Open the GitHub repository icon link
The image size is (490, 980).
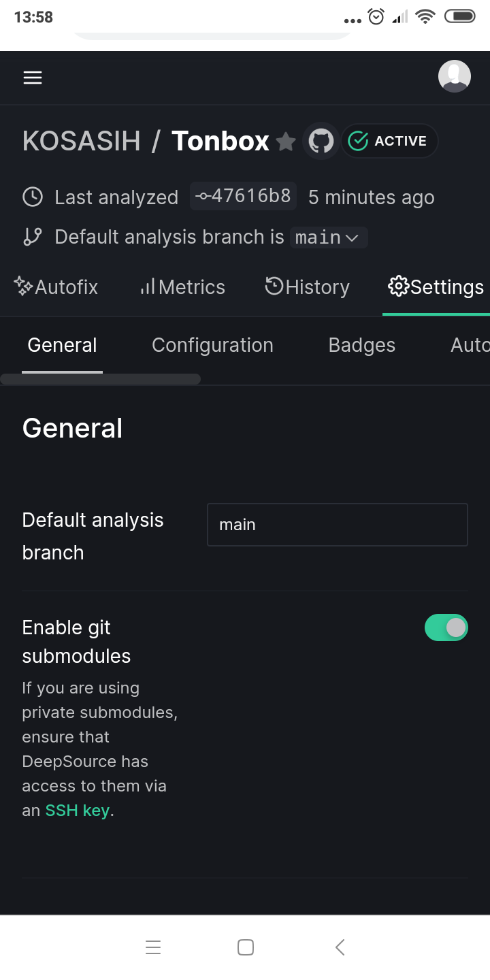tap(321, 142)
